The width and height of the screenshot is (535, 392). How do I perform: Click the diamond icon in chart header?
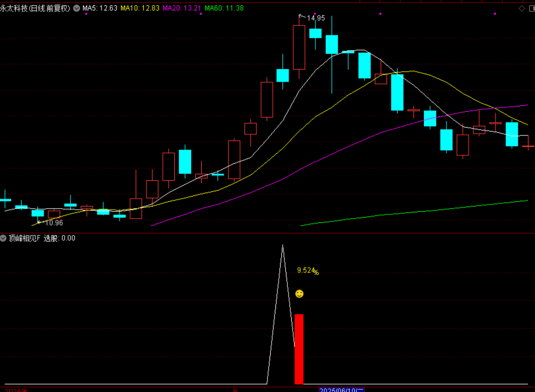(x=522, y=8)
